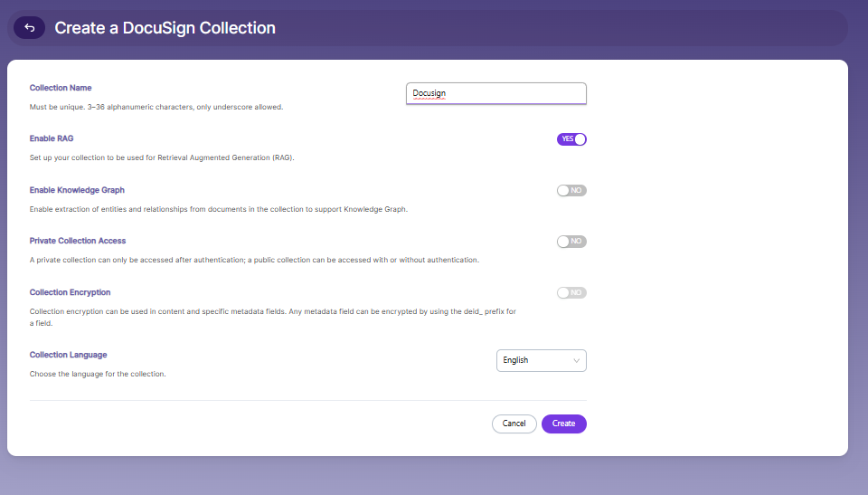Click the "Create a DocuSign Collection" heading

click(x=165, y=28)
